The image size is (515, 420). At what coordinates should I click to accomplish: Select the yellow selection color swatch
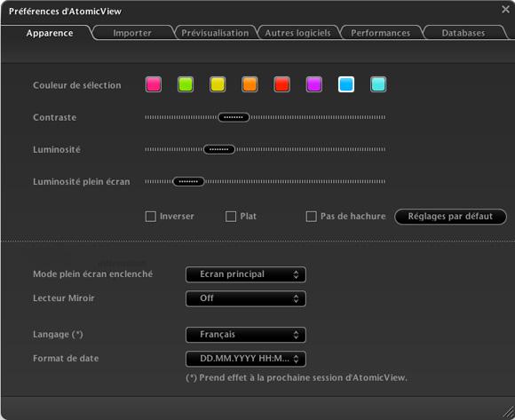point(218,84)
